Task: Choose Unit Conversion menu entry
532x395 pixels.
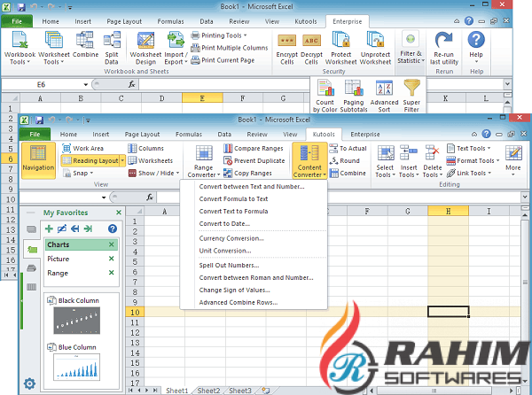Action: (x=225, y=251)
